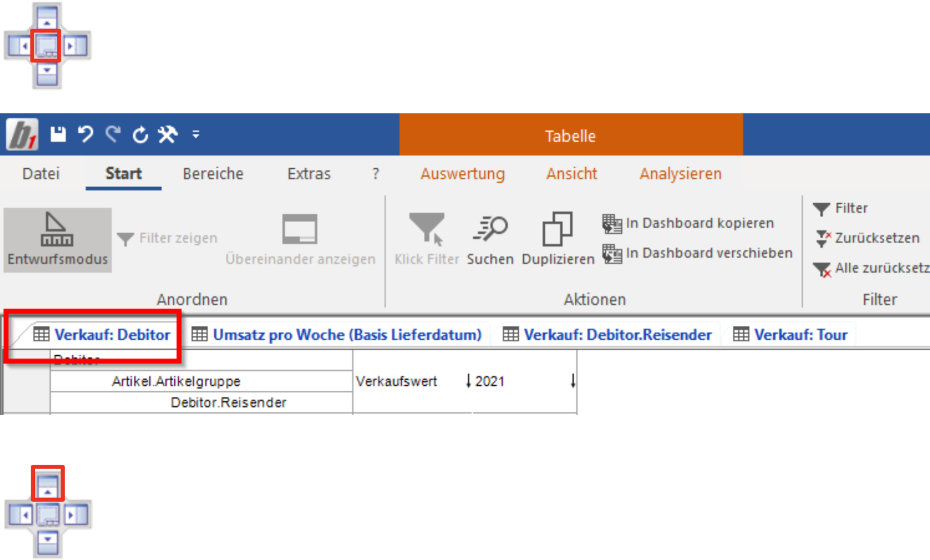Toggle Entwurfsmodus design mode
930x560 pixels.
[x=58, y=240]
